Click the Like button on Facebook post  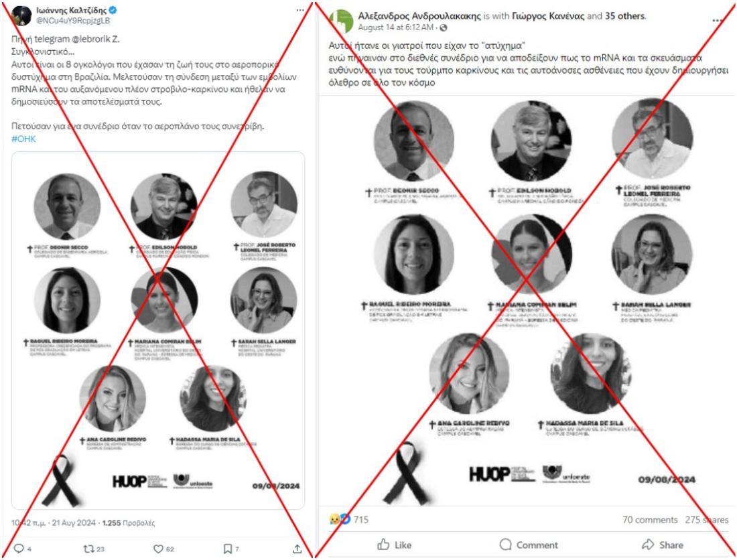pyautogui.click(x=395, y=545)
